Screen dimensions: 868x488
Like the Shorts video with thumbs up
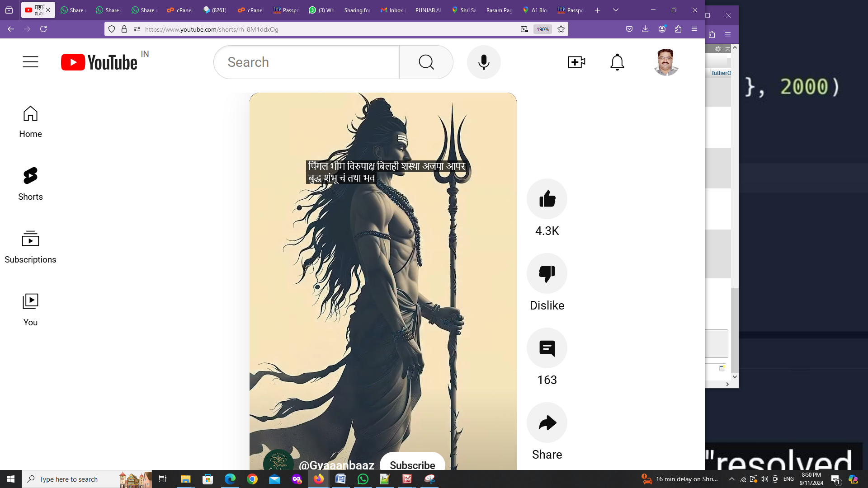click(x=547, y=199)
